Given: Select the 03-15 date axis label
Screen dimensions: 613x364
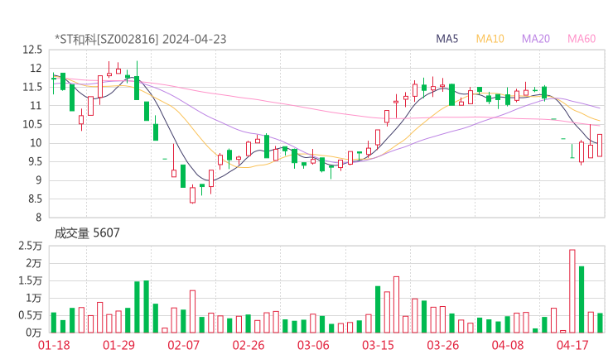Looking at the screenshot, I should pos(378,345).
